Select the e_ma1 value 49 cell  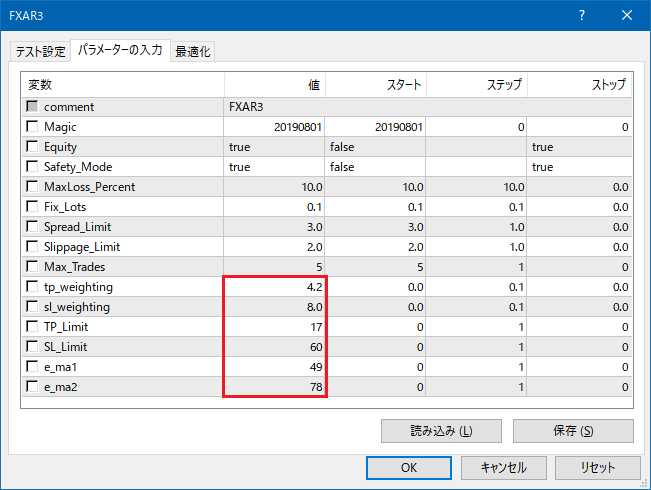tap(274, 367)
